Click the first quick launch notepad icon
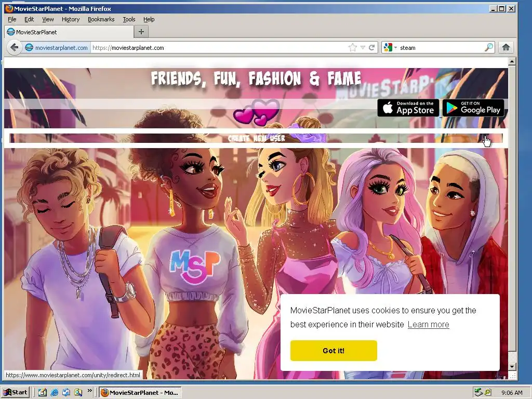 [x=42, y=392]
